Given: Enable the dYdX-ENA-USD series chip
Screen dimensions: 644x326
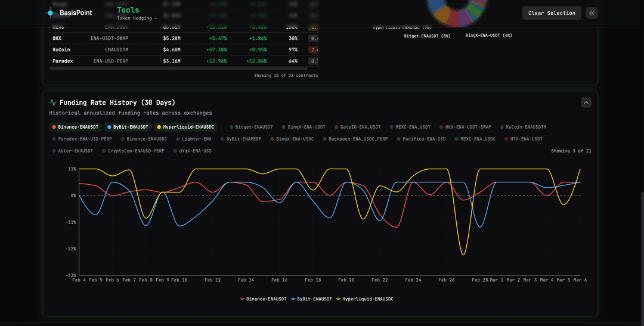Looking at the screenshot, I should pyautogui.click(x=192, y=151).
